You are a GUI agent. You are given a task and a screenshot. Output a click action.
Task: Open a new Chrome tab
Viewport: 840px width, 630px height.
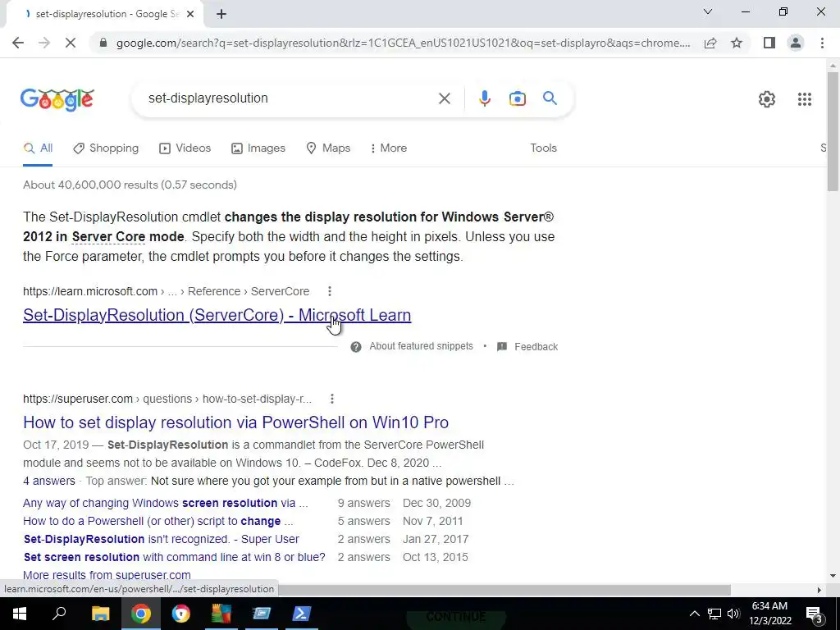(x=221, y=14)
